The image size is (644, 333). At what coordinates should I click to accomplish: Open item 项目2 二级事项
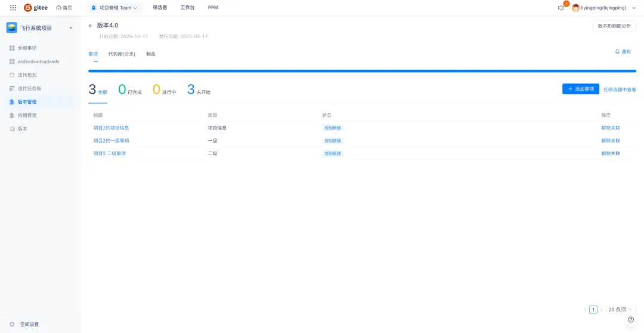click(x=109, y=153)
